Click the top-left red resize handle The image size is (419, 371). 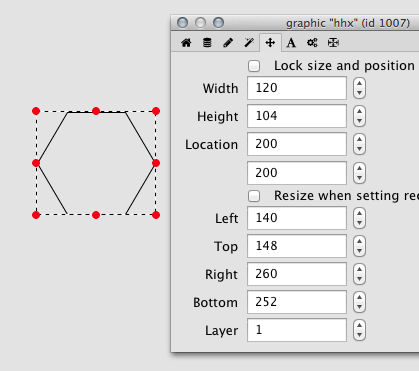[x=36, y=111]
